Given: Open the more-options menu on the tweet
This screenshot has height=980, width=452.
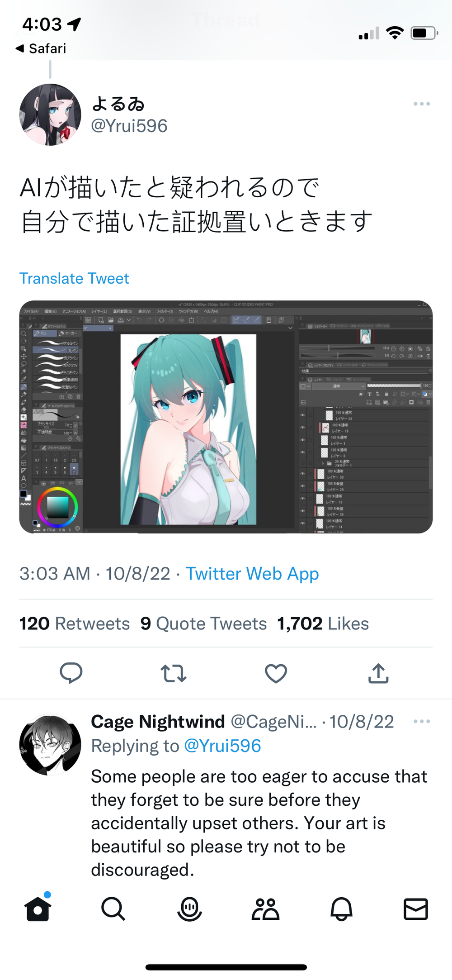Looking at the screenshot, I should (x=421, y=103).
